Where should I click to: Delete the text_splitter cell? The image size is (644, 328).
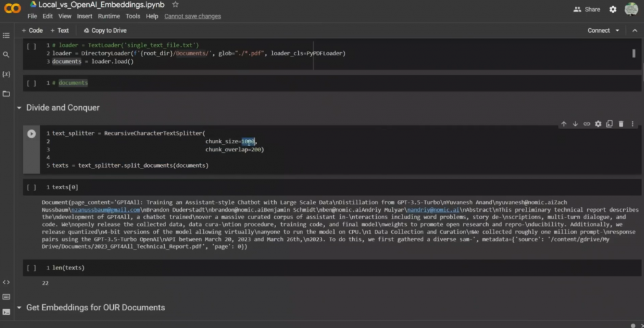621,124
